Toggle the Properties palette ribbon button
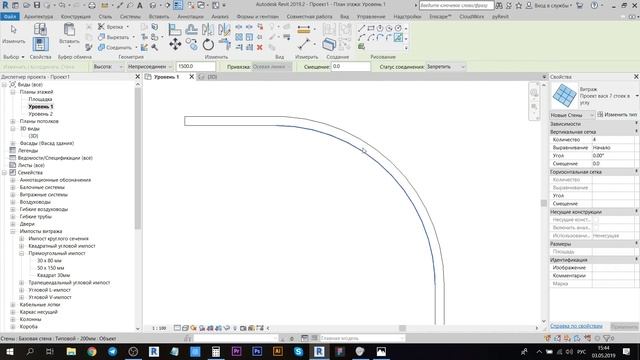 tap(40, 44)
